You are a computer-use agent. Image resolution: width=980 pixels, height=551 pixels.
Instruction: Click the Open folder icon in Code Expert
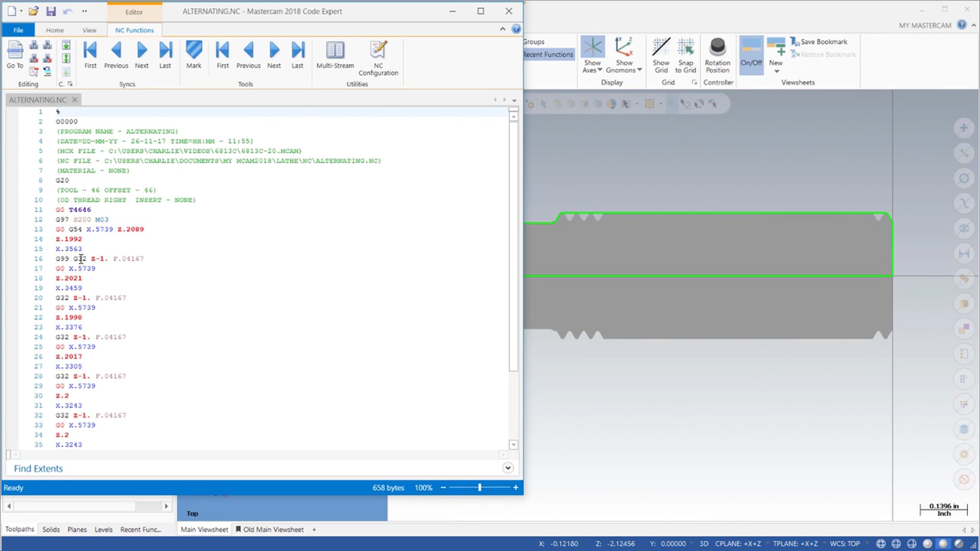point(33,11)
